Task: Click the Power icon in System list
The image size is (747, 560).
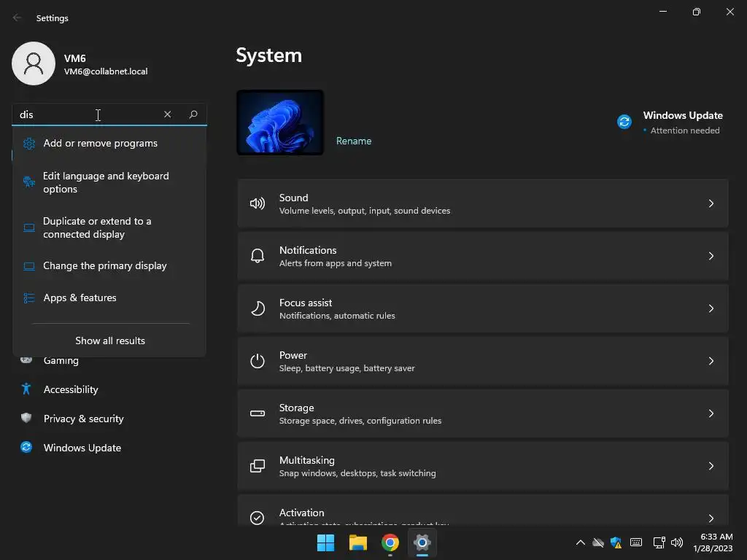Action: tap(258, 361)
